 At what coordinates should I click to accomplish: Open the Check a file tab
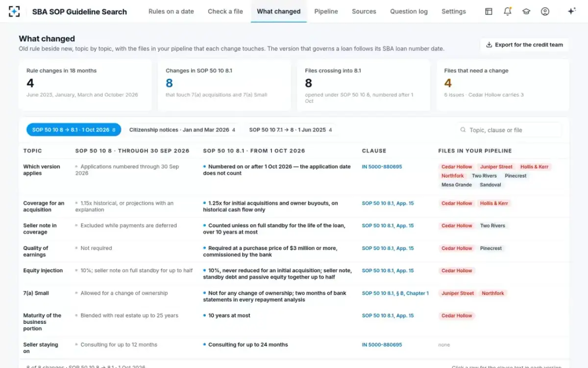[x=225, y=11]
